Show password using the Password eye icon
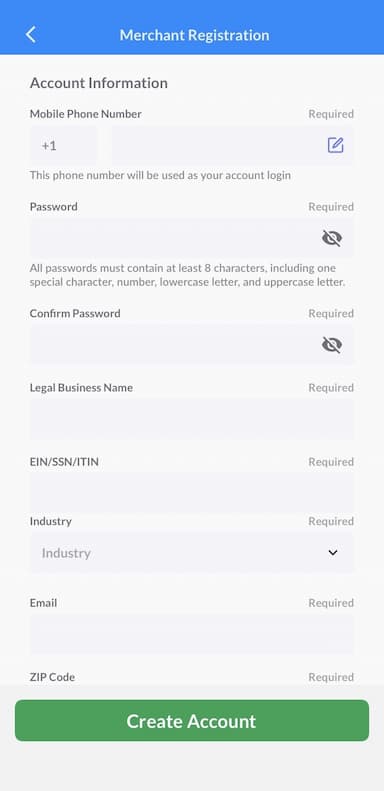The height and width of the screenshot is (791, 384). 332,238
